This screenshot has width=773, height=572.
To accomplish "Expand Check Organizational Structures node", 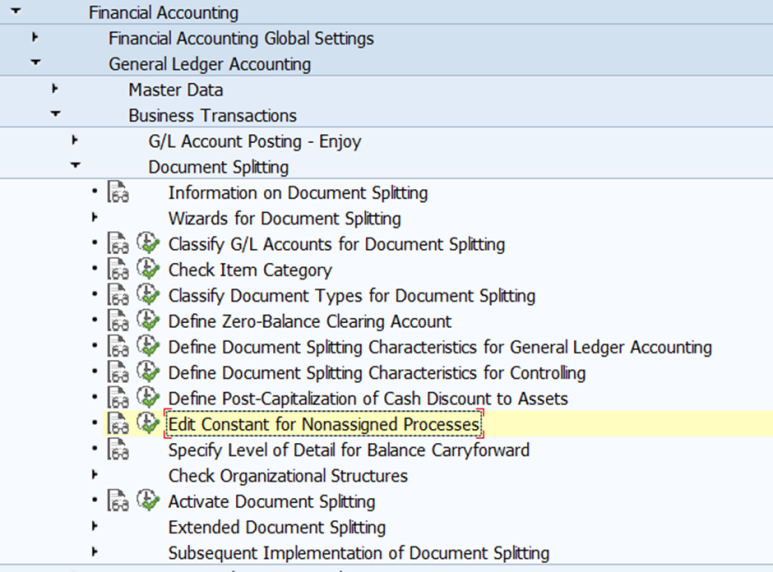I will pyautogui.click(x=95, y=474).
